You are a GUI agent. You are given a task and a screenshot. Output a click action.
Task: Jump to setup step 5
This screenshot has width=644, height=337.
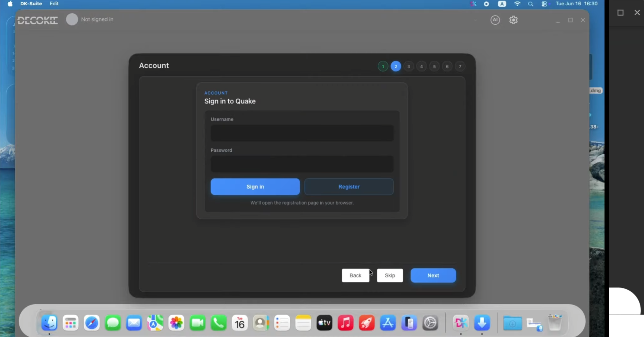point(434,66)
